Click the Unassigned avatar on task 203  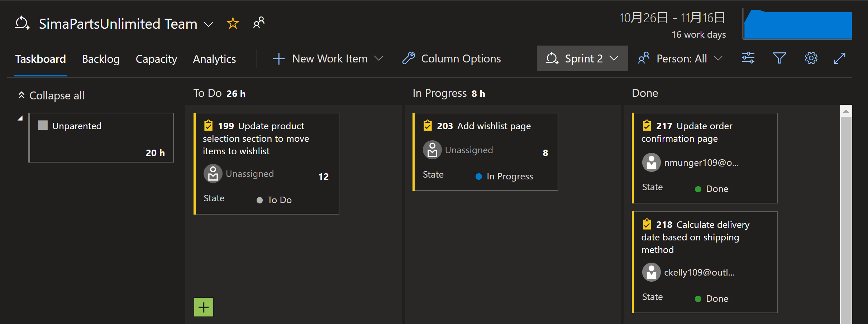click(432, 150)
